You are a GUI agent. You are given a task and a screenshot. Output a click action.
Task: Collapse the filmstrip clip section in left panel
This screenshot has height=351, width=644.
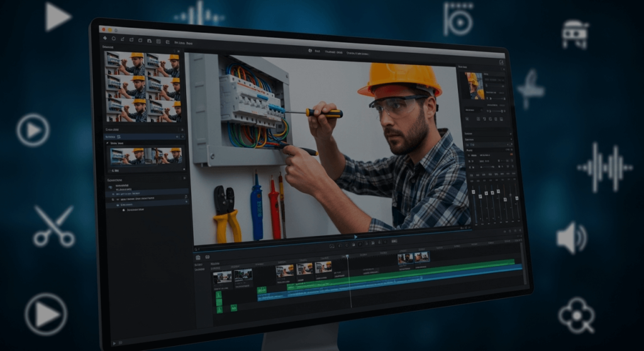click(108, 143)
